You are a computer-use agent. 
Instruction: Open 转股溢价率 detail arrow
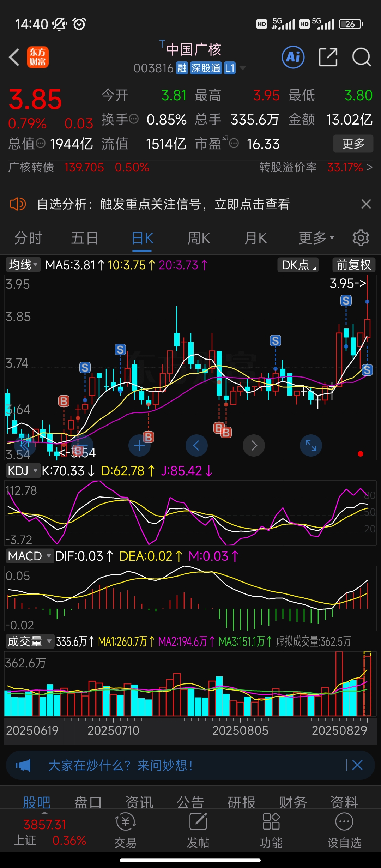(x=369, y=167)
